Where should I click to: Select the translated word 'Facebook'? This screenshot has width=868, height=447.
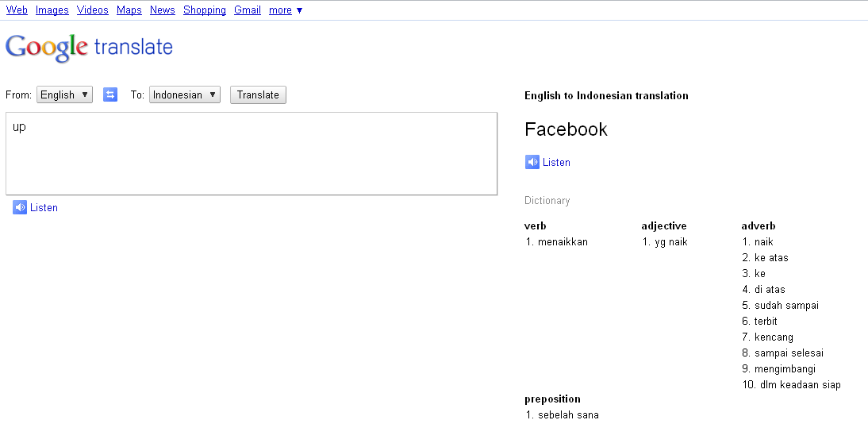[566, 129]
